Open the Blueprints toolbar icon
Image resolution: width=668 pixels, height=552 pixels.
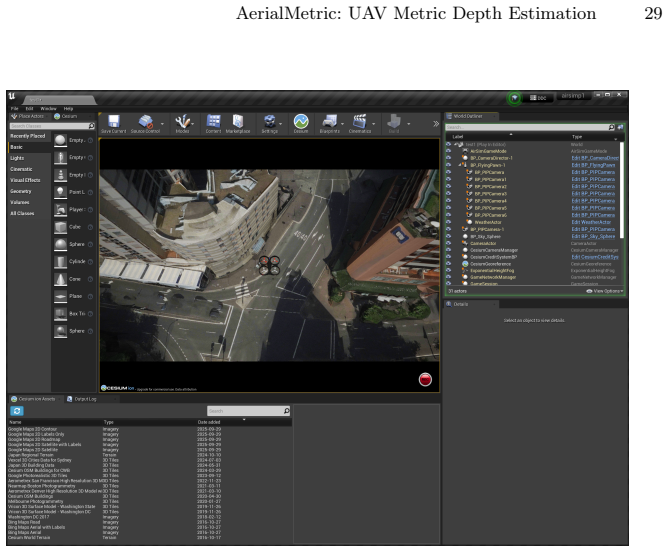coord(330,122)
